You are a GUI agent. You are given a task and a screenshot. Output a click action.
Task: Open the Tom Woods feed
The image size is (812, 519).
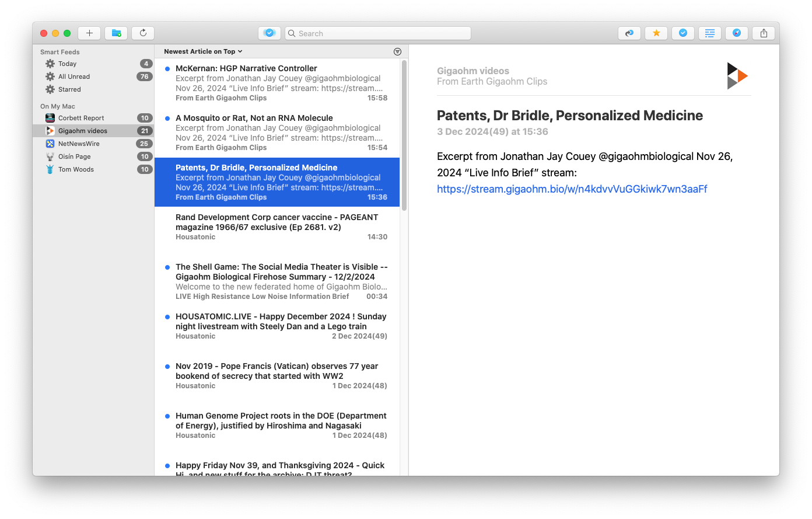click(x=93, y=169)
